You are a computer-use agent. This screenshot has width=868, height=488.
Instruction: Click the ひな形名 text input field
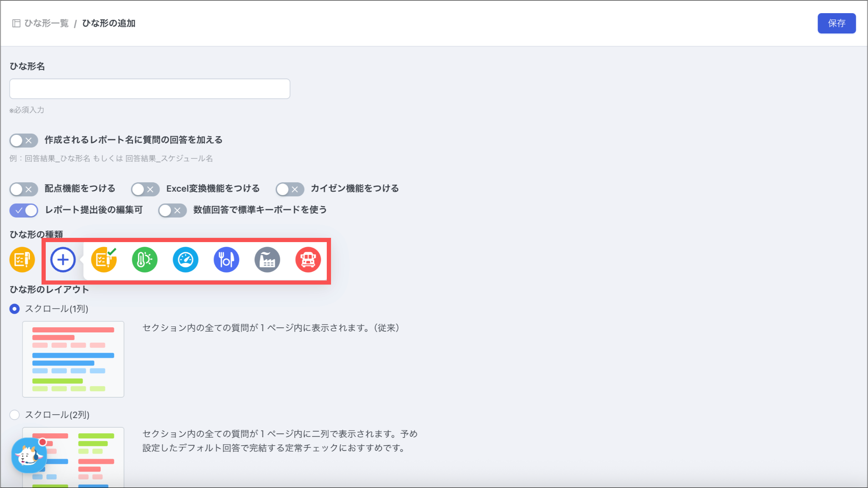coord(150,89)
